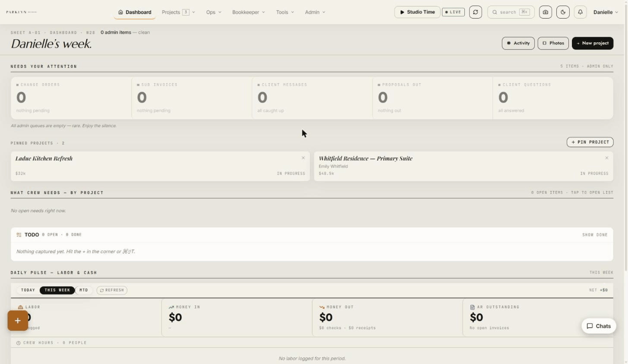Click the Money In trend icon
The height and width of the screenshot is (364, 628).
(171, 307)
